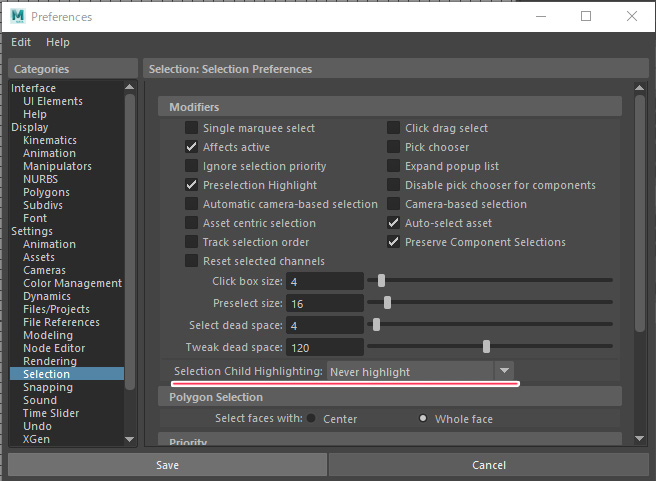This screenshot has height=481, width=656.
Task: Click the Tweak dead space slider handle
Action: coord(487,346)
